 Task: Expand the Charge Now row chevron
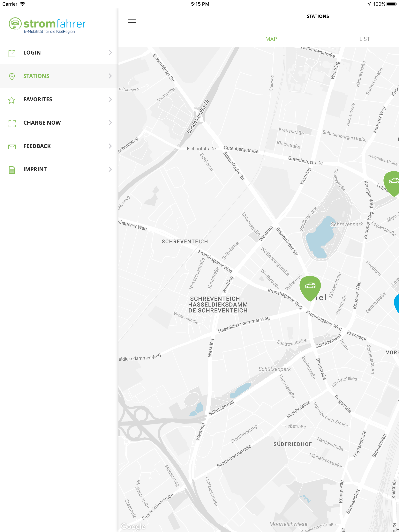point(110,123)
